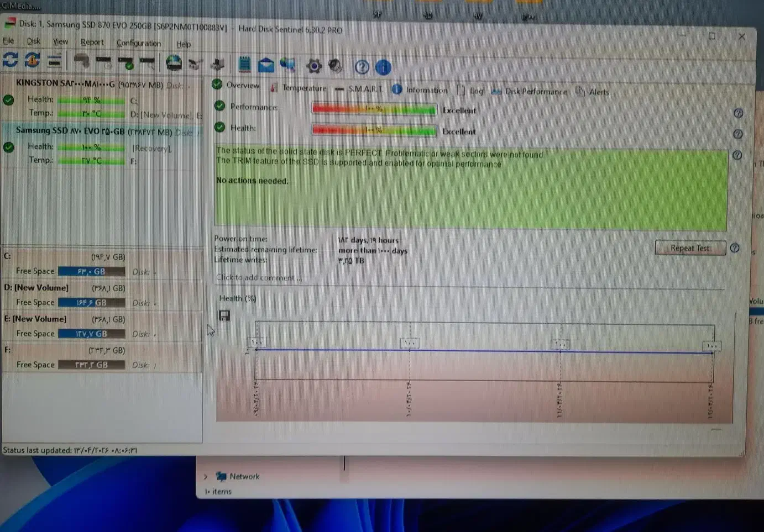Click the green status check of Samsung SSD
764x532 pixels.
pyautogui.click(x=8, y=147)
